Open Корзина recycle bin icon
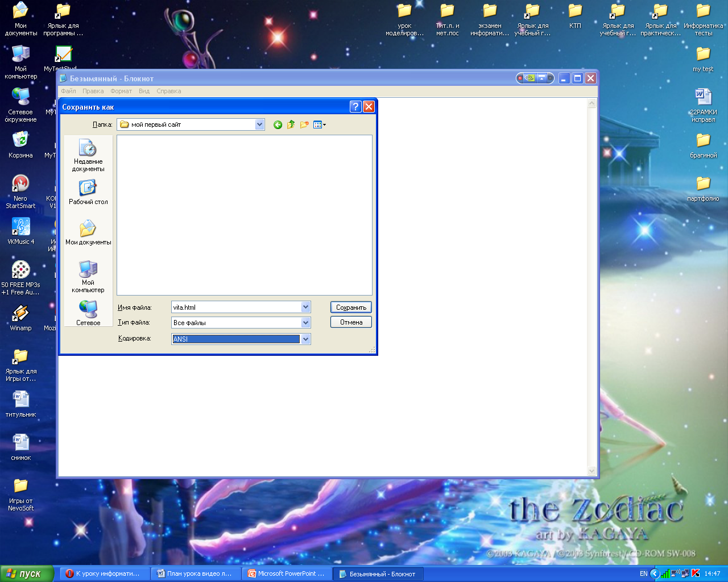728x582 pixels. click(x=20, y=144)
